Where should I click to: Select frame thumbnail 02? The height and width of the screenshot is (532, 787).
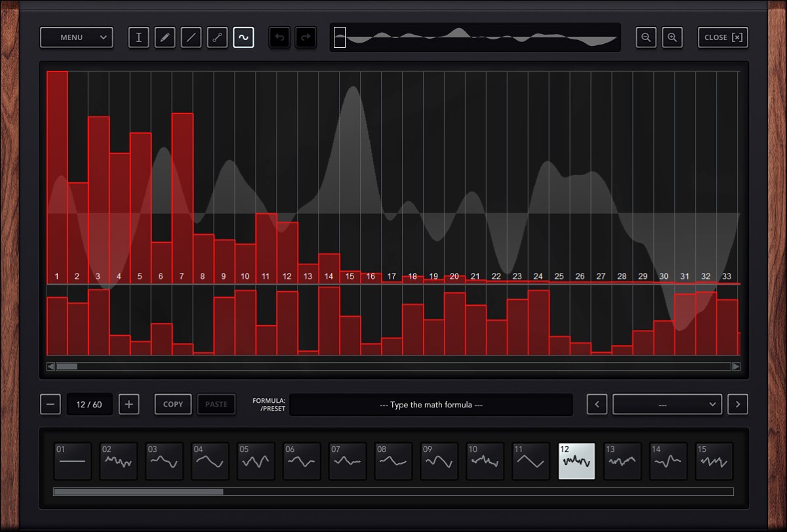click(118, 461)
